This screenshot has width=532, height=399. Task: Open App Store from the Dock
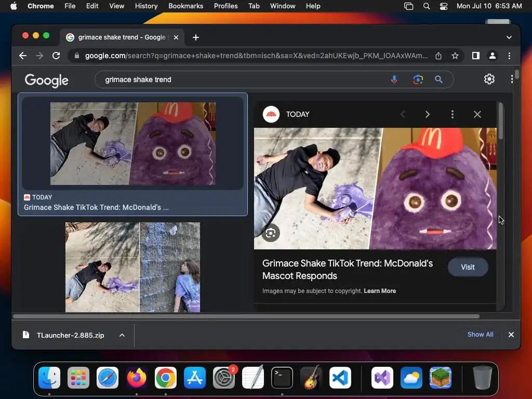pyautogui.click(x=195, y=378)
